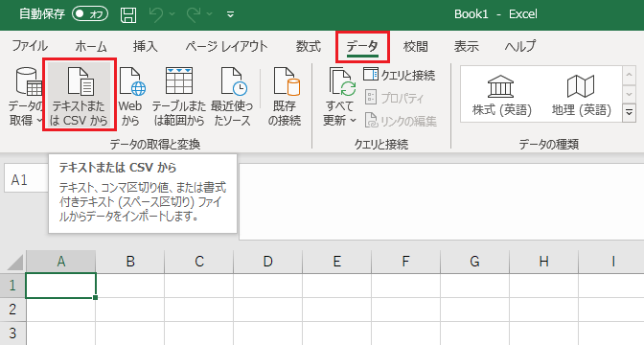Click cell A1
The width and height of the screenshot is (644, 345).
(60, 286)
